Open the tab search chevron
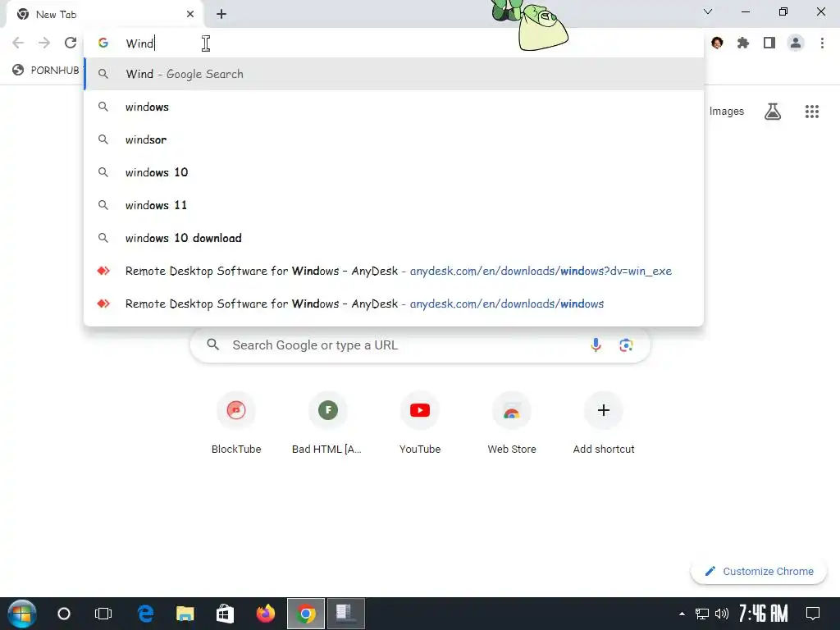Viewport: 840px width, 630px height. pos(708,11)
